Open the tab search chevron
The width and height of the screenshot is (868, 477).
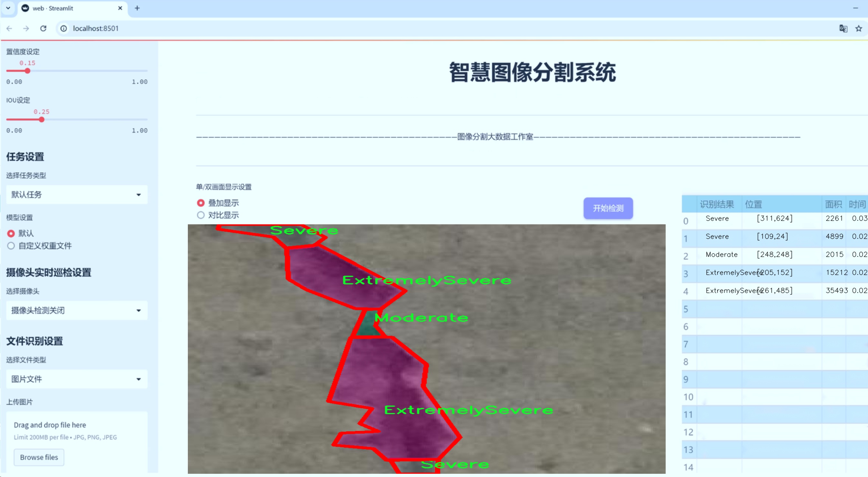(8, 8)
